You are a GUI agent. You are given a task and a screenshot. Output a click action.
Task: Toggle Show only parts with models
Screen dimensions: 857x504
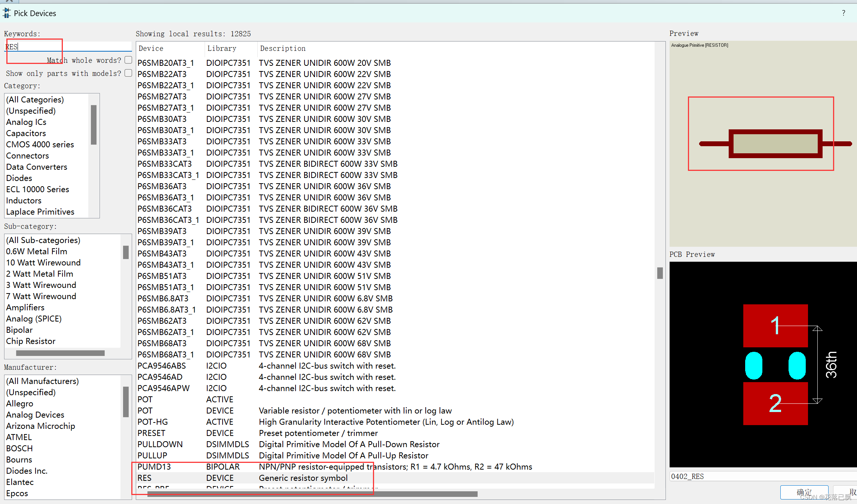[x=128, y=73]
